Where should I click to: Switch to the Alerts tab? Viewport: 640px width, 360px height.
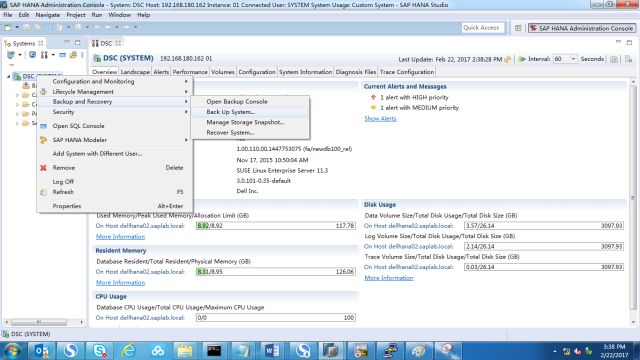(x=161, y=72)
